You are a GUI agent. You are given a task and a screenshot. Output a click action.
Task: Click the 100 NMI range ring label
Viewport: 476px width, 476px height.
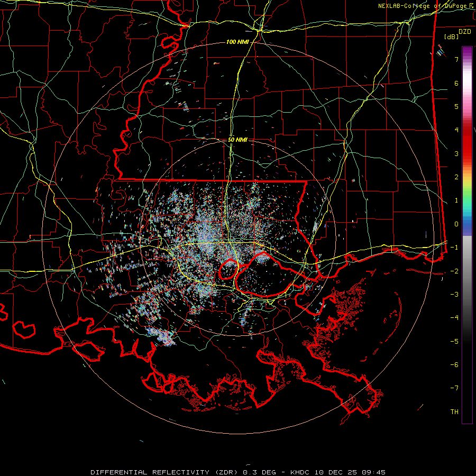click(x=237, y=42)
